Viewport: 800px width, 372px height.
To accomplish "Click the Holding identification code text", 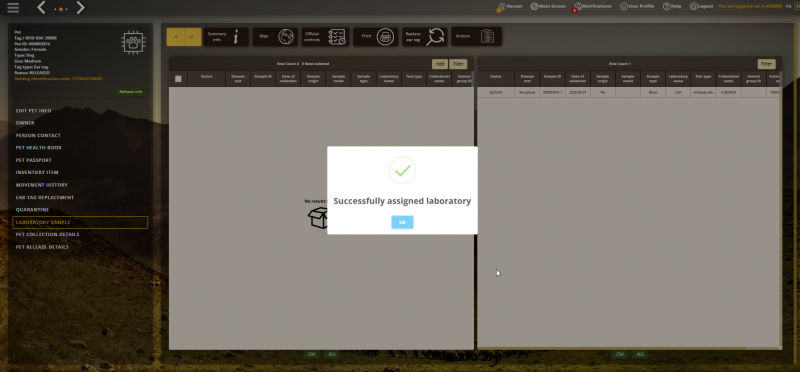I will coord(58,79).
